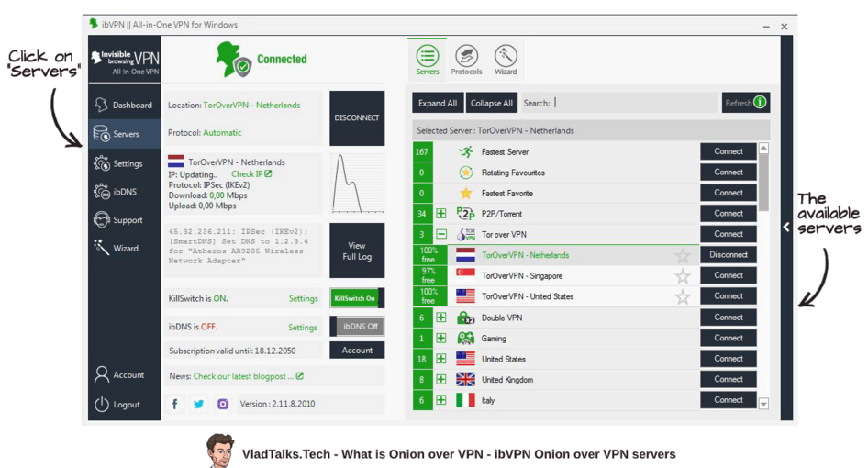The width and height of the screenshot is (868, 468).
Task: Click the Collapse All button
Action: point(492,103)
